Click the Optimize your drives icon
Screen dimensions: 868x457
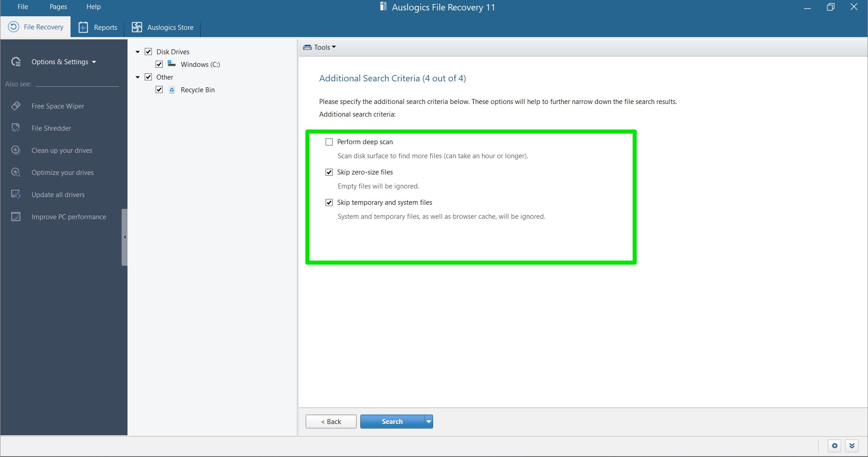click(16, 172)
